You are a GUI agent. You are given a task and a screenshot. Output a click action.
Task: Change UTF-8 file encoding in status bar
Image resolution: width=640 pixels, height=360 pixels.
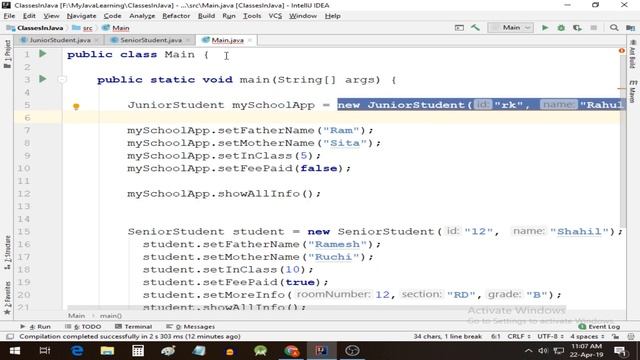(x=550, y=337)
